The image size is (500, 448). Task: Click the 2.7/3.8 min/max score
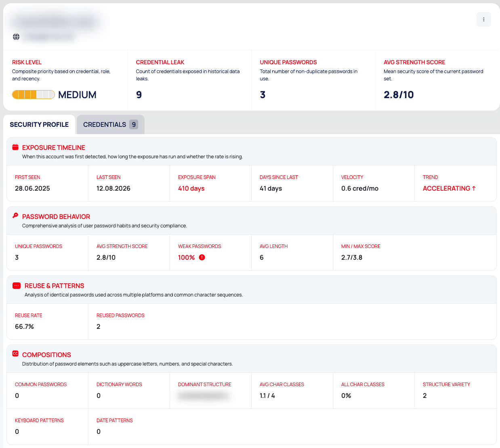[x=352, y=257]
